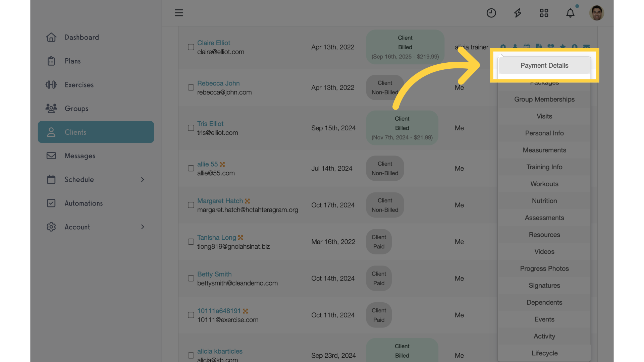Select the Dashboard sidebar icon
The image size is (644, 362).
pos(51,38)
